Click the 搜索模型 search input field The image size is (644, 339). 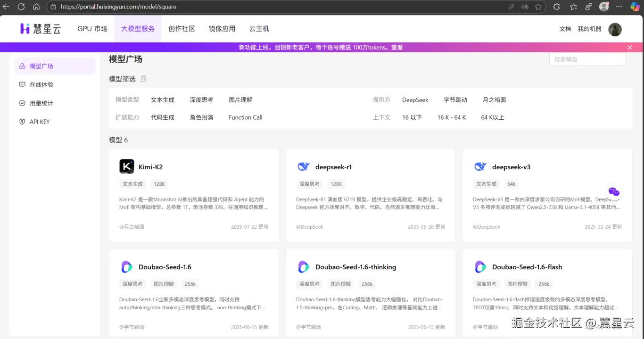pyautogui.click(x=587, y=59)
